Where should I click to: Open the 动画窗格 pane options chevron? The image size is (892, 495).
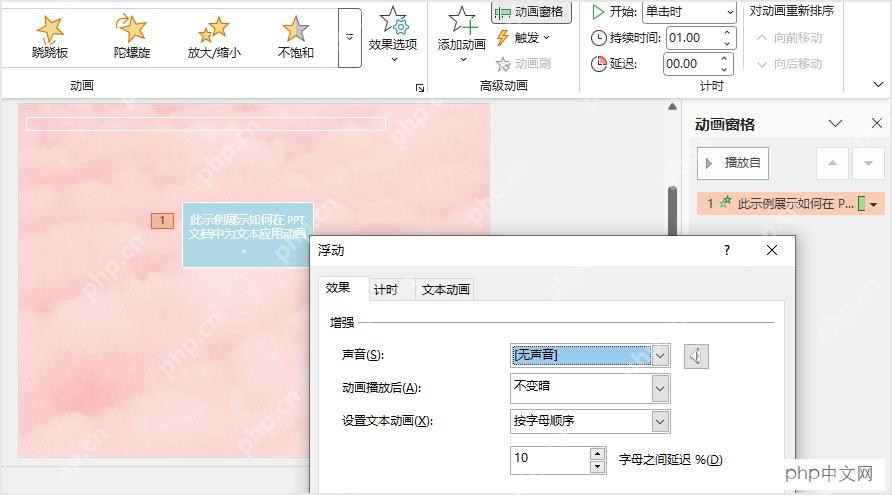click(835, 123)
